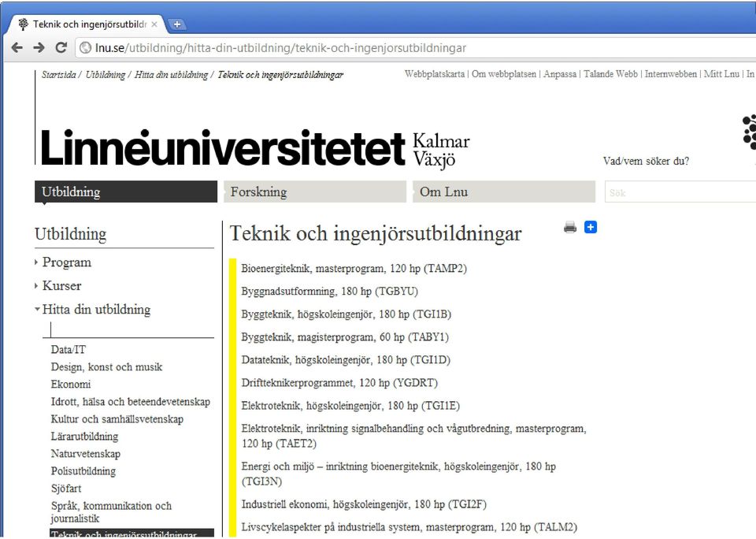The image size is (756, 539).
Task: Open the Mitt Lnu link
Action: pyautogui.click(x=721, y=74)
